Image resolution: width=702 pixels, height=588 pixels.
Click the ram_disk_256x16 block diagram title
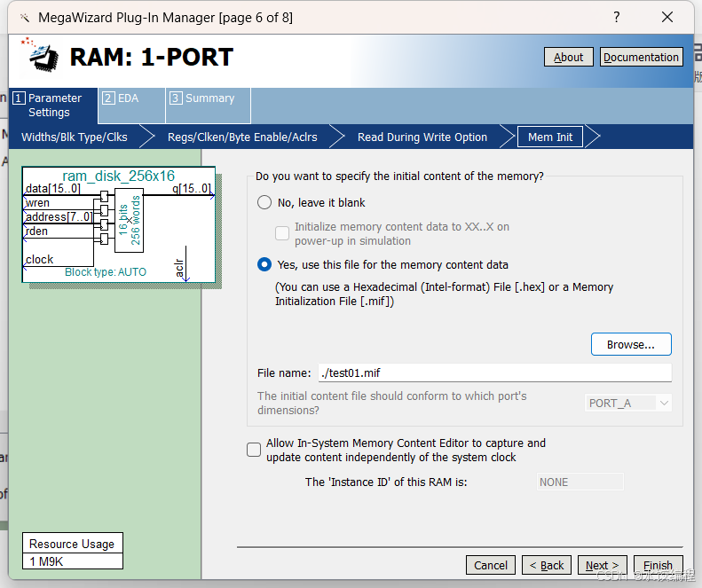pos(118,176)
